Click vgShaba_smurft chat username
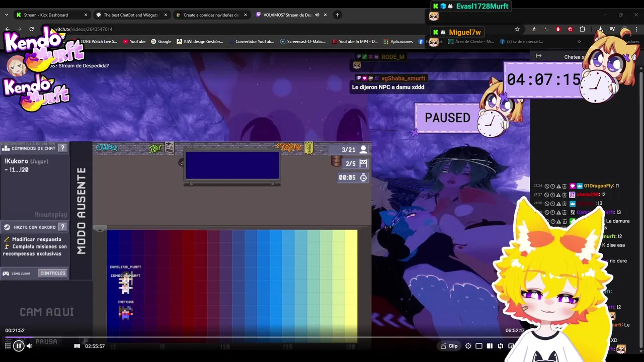The image size is (644, 362). click(403, 78)
